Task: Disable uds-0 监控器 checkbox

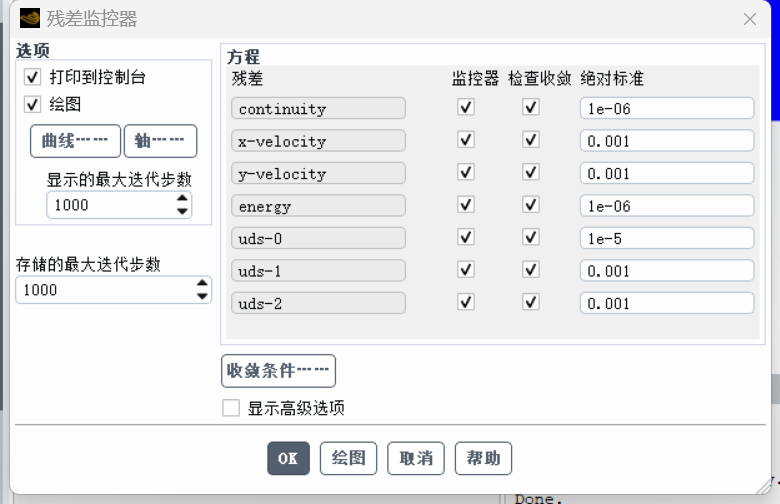Action: click(x=465, y=237)
